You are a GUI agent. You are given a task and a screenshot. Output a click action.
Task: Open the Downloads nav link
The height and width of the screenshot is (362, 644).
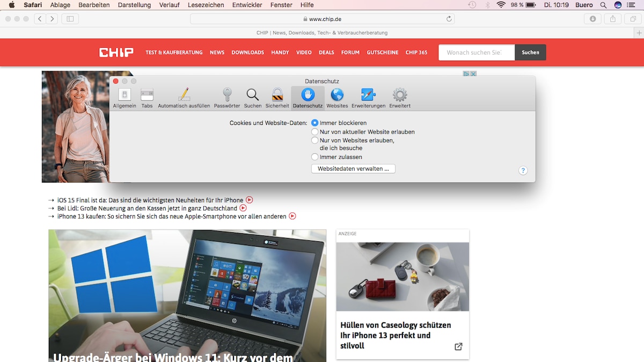coord(248,53)
